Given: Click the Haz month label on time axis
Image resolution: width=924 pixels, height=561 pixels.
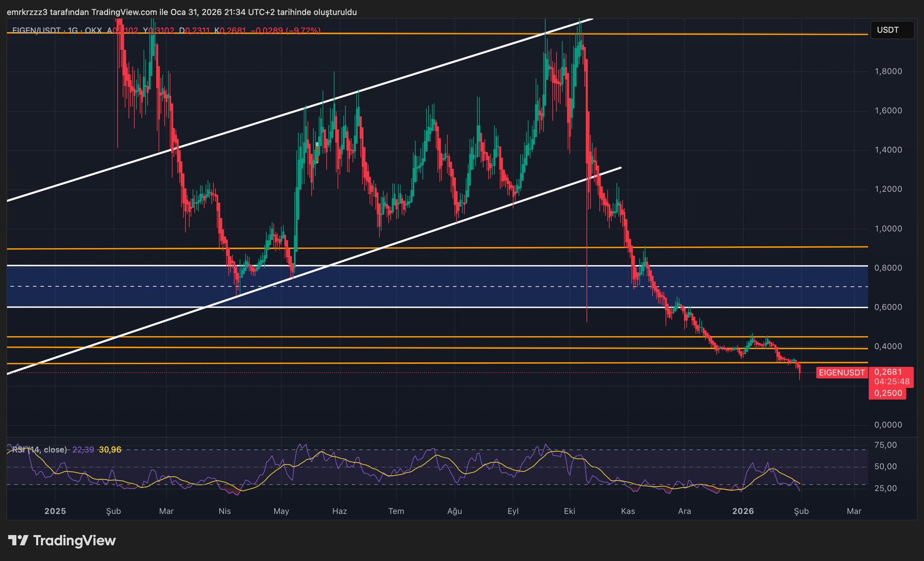Looking at the screenshot, I should (x=339, y=511).
